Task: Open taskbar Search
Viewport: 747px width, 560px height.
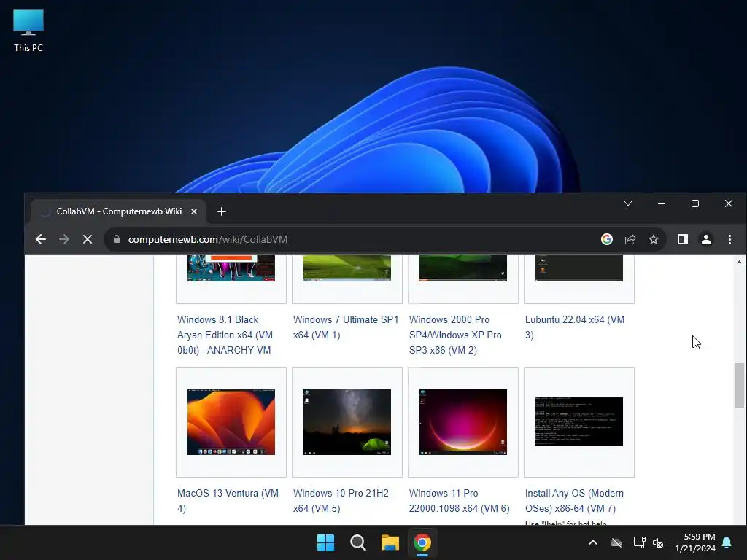Action: pyautogui.click(x=357, y=542)
